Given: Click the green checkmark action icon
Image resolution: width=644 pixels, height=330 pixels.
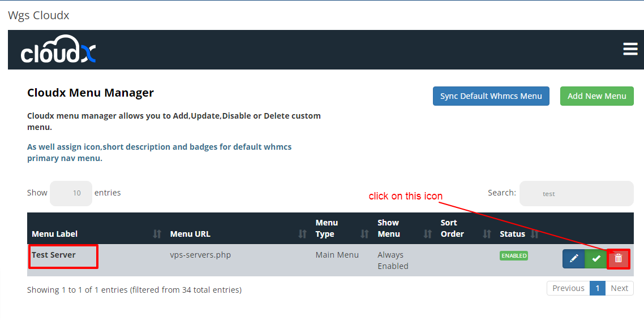Looking at the screenshot, I should [x=595, y=258].
